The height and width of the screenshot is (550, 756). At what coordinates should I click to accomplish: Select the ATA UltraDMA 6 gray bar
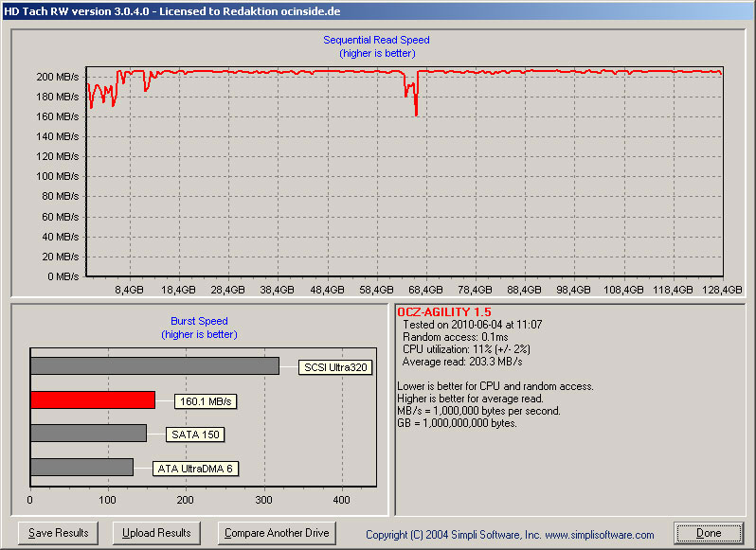click(81, 467)
